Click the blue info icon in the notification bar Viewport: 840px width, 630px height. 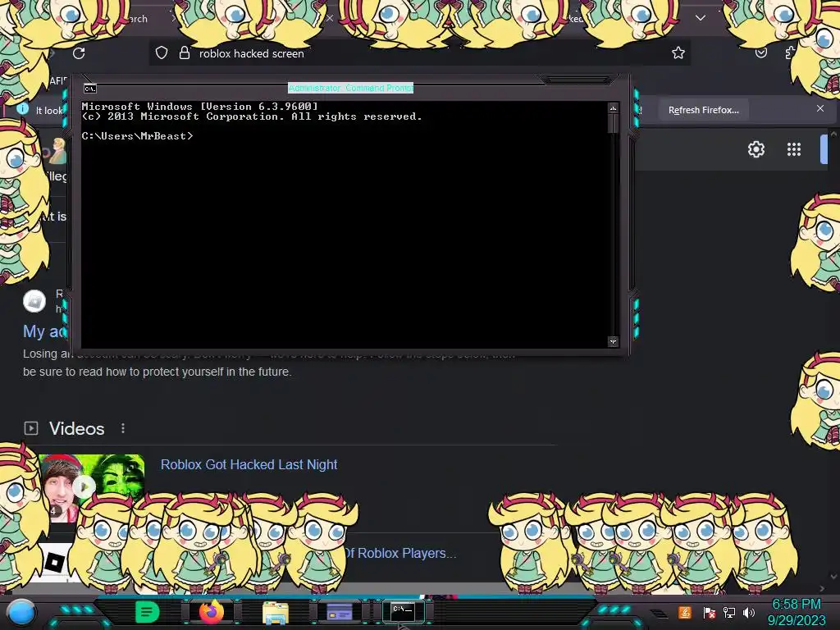coord(22,109)
